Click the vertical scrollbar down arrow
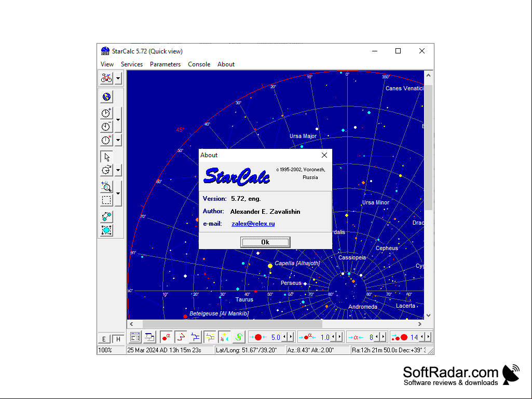The height and width of the screenshot is (399, 532). [x=429, y=315]
